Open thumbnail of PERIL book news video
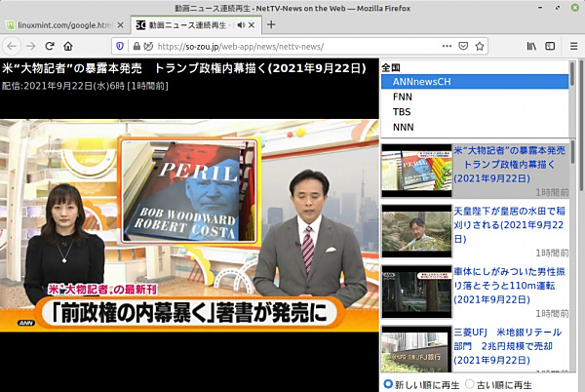The height and width of the screenshot is (392, 585). click(416, 171)
